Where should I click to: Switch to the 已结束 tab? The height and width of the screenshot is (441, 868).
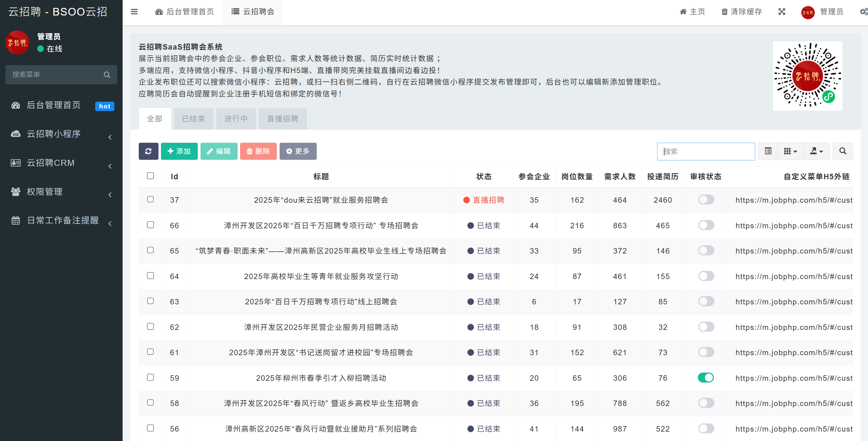[193, 118]
